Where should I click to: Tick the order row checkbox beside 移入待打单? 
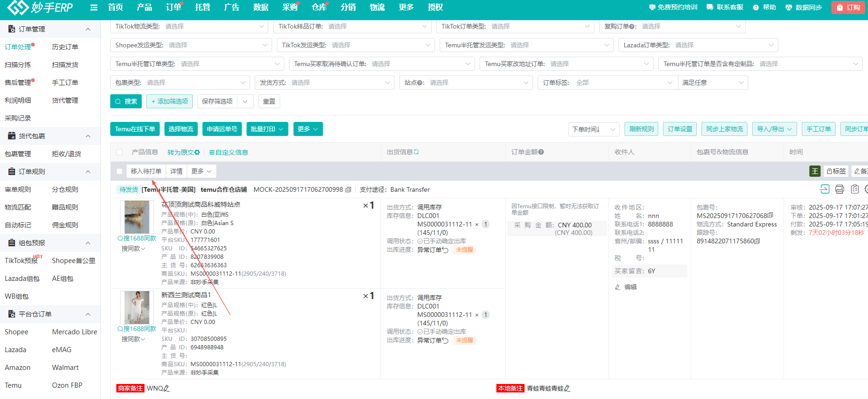[120, 171]
